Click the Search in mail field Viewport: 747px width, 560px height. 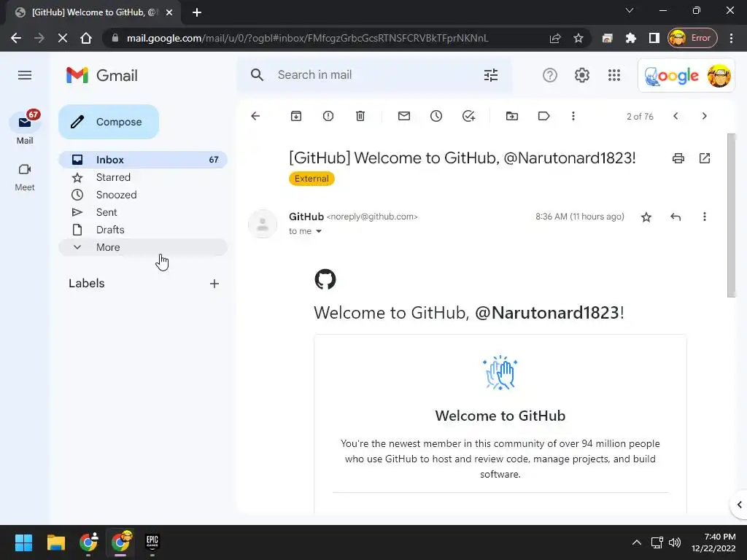click(374, 75)
